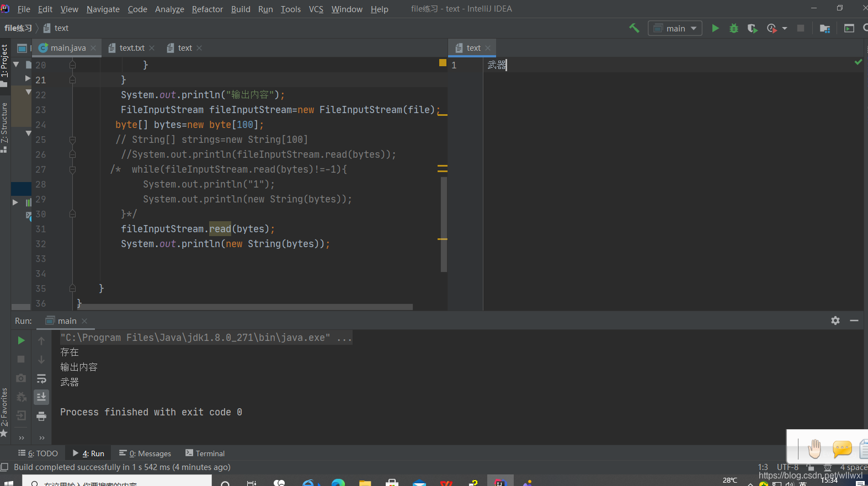Click the camera dump threads icon
This screenshot has width=868, height=486.
point(21,378)
